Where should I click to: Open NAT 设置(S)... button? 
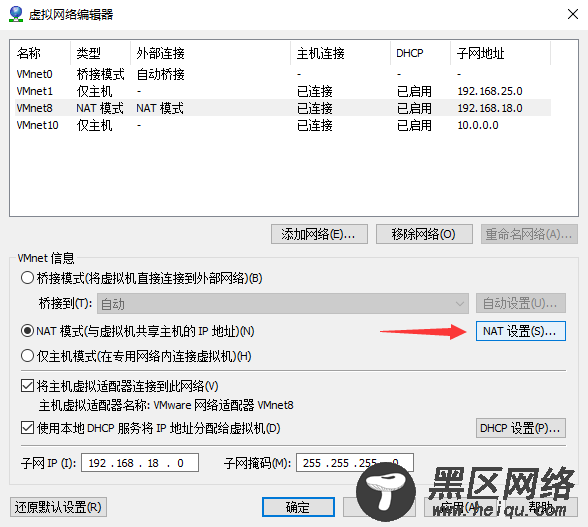520,331
